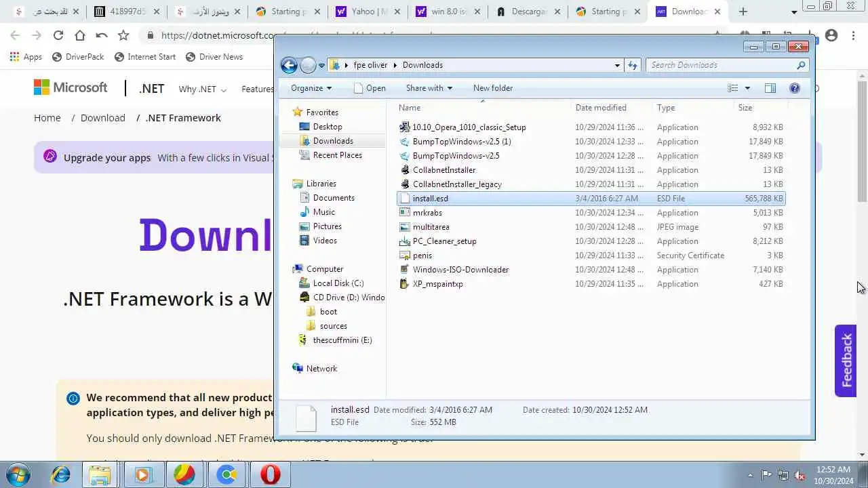Select the mrkrabs application icon

(x=405, y=213)
